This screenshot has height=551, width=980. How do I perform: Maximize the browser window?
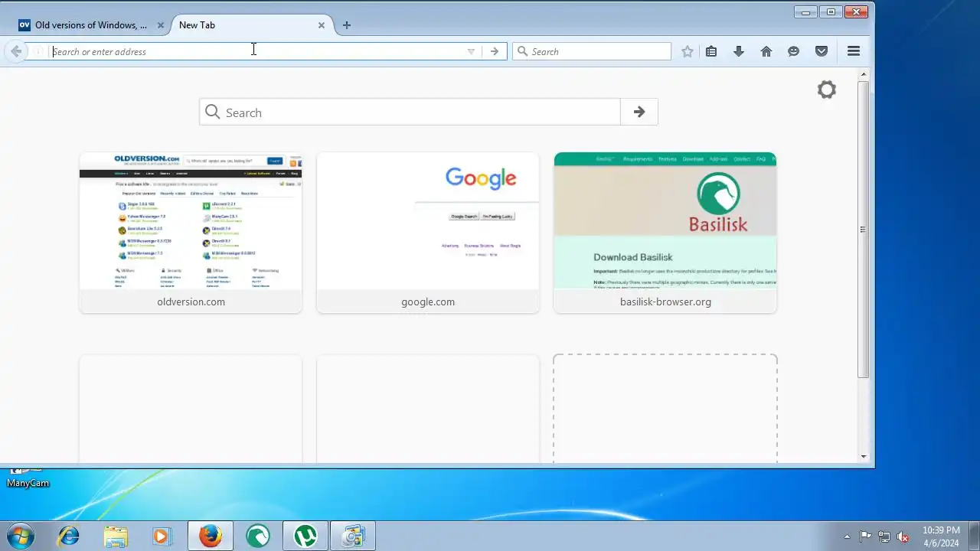831,11
